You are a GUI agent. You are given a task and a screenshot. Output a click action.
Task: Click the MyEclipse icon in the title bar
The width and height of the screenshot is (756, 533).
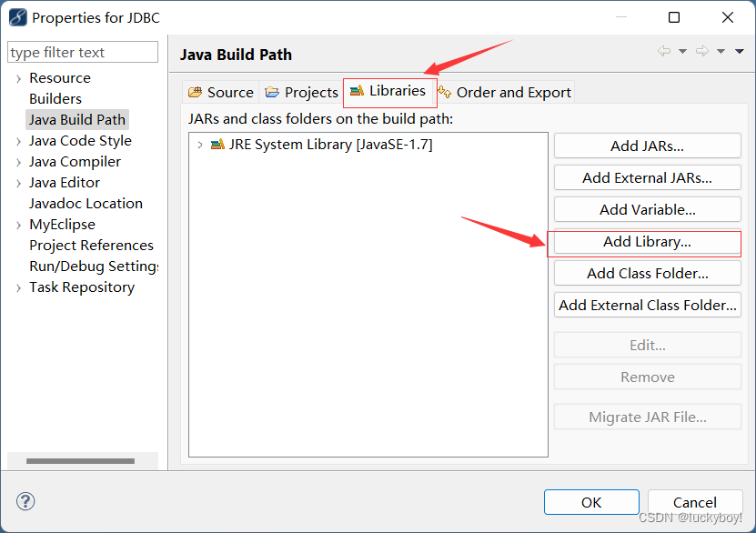pos(18,17)
